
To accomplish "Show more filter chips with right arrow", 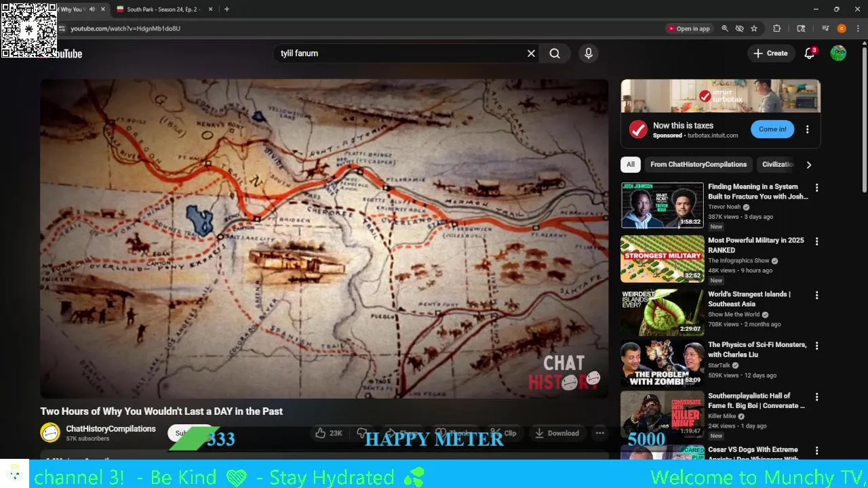I will (808, 165).
